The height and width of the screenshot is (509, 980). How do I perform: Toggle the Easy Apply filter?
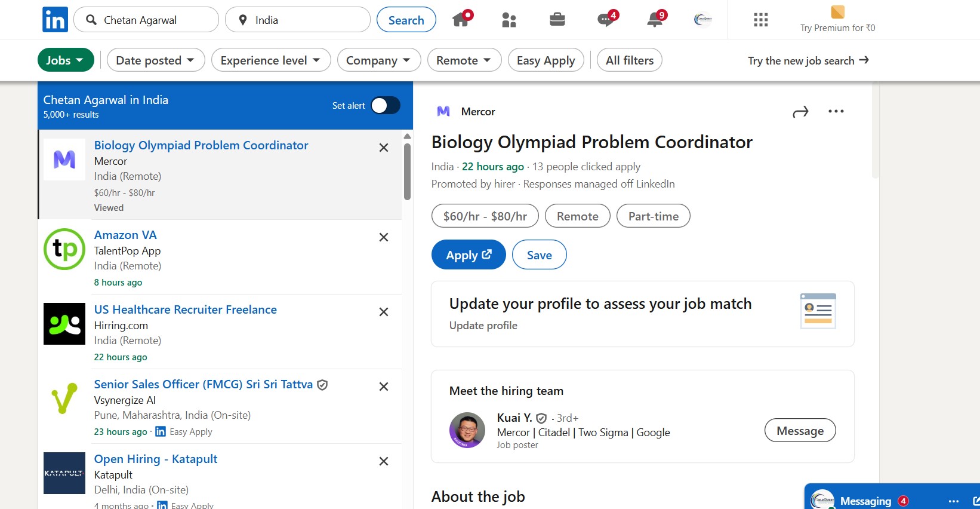point(546,60)
